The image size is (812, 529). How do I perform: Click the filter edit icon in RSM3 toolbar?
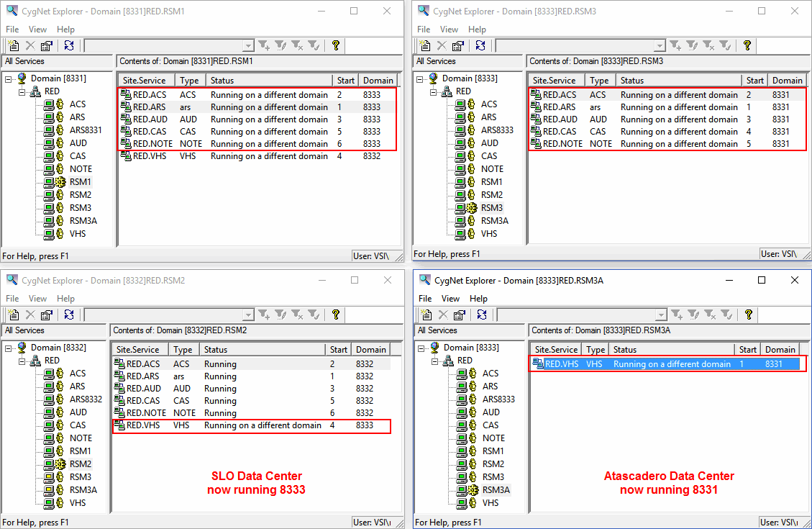692,45
